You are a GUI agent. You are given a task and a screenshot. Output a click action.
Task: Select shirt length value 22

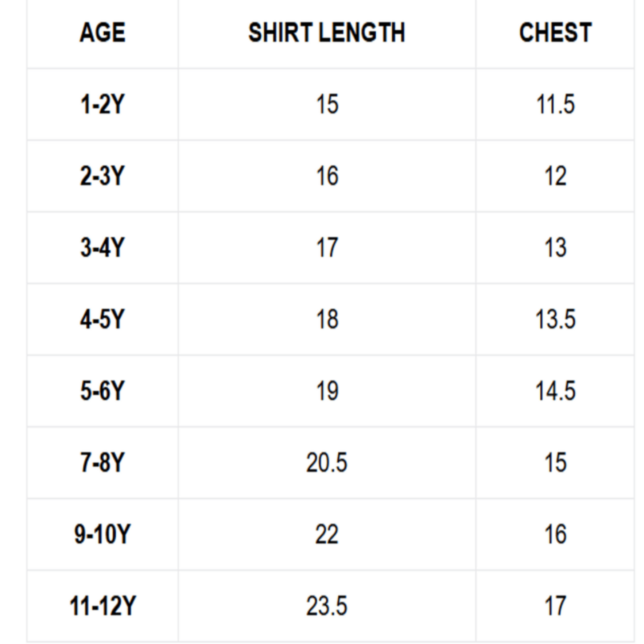(x=327, y=534)
